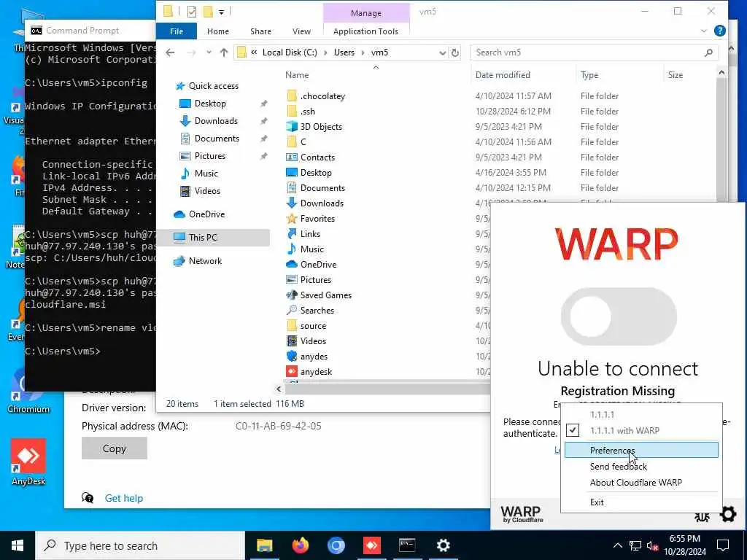Open Music in navigation pane
The image size is (747, 560).
tap(206, 174)
